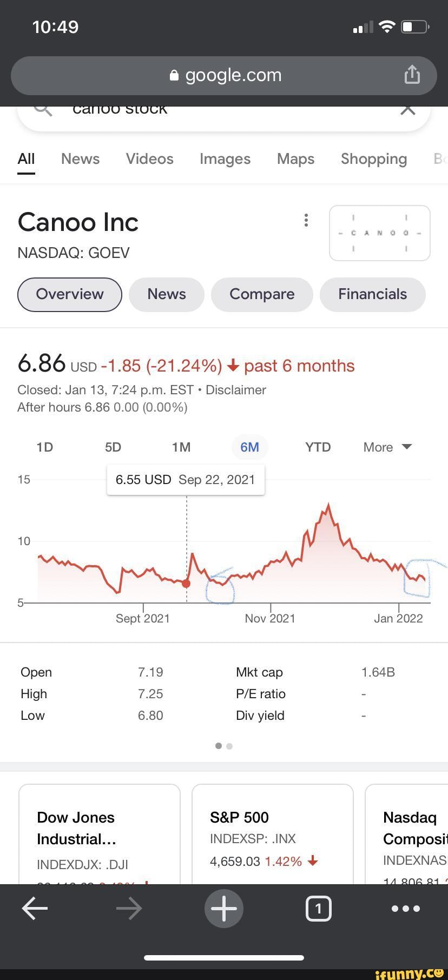Tap the search magnifier icon
Image resolution: width=448 pixels, height=980 pixels.
43,110
